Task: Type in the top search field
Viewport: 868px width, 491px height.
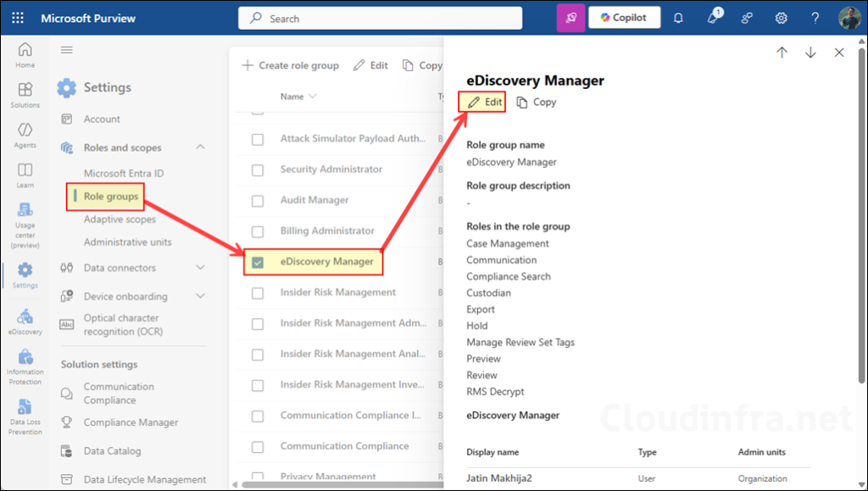Action: (379, 17)
